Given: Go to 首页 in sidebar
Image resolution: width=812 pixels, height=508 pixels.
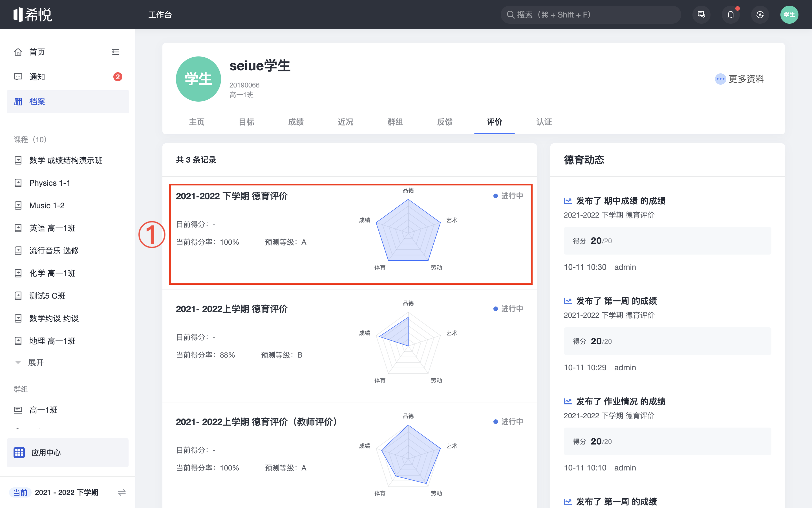Looking at the screenshot, I should click(x=37, y=52).
